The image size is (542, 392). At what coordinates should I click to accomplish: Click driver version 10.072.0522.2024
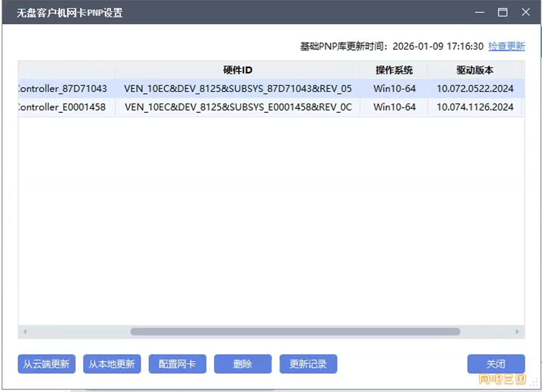475,89
